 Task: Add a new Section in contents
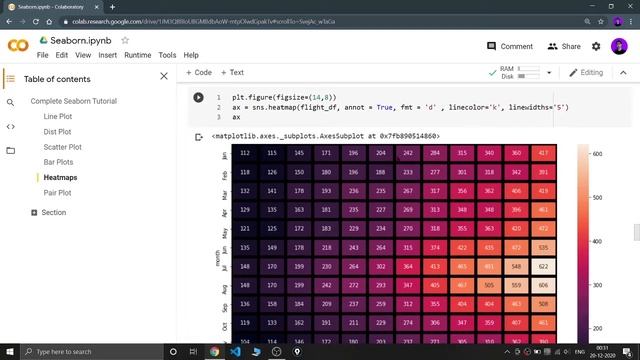49,212
